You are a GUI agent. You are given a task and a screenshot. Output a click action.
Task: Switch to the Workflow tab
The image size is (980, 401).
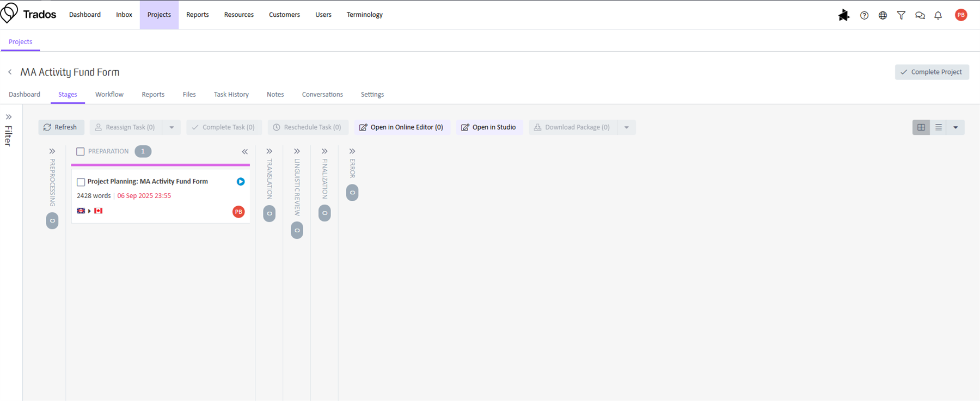point(109,95)
